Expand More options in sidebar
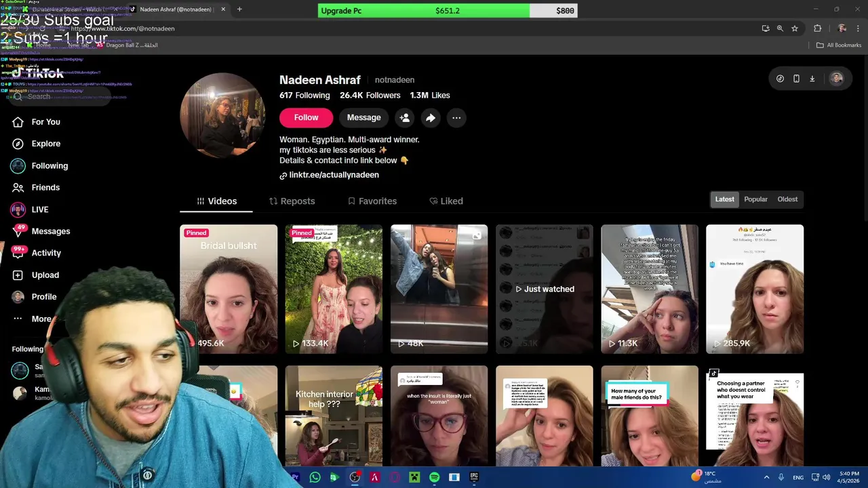The width and height of the screenshot is (868, 488). (33, 319)
